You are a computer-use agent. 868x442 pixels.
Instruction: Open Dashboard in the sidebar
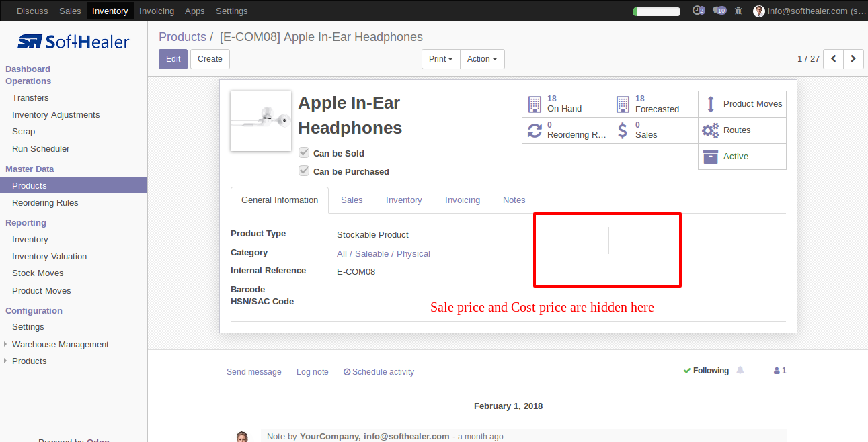pyautogui.click(x=28, y=69)
